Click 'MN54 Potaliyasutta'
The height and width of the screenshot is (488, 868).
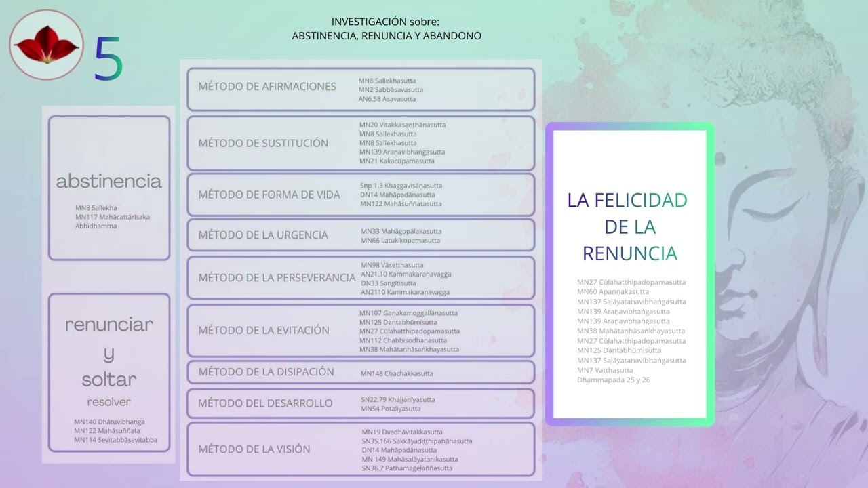(391, 409)
